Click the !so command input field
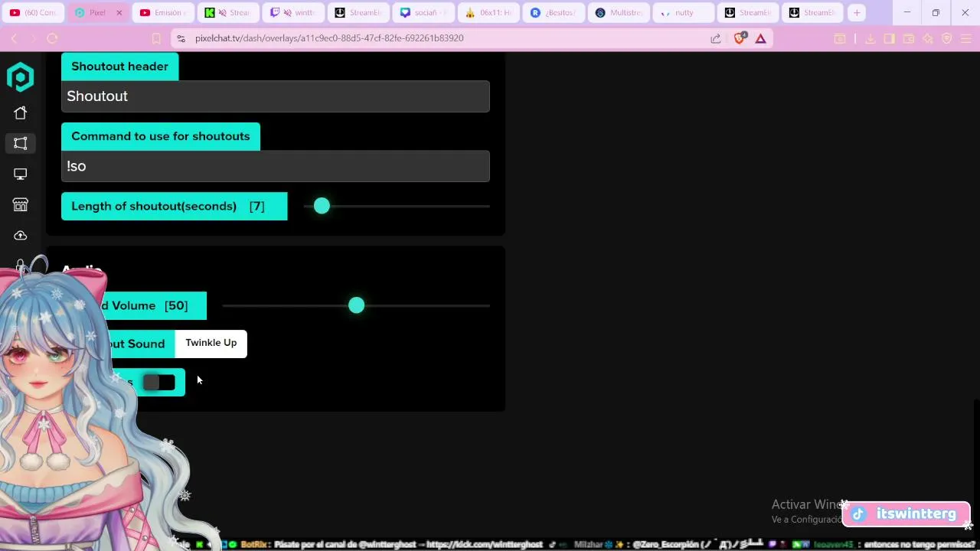Viewport: 980px width, 551px height. point(276,166)
